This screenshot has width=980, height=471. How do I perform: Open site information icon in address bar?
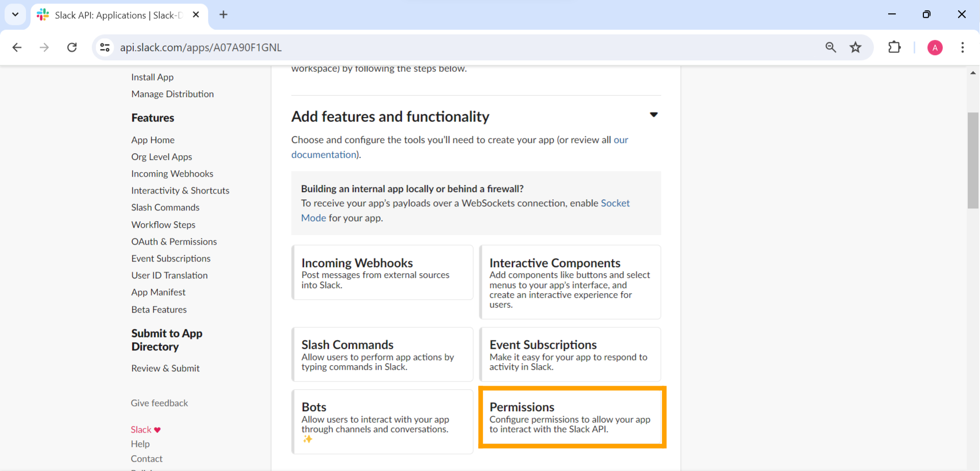pyautogui.click(x=105, y=48)
